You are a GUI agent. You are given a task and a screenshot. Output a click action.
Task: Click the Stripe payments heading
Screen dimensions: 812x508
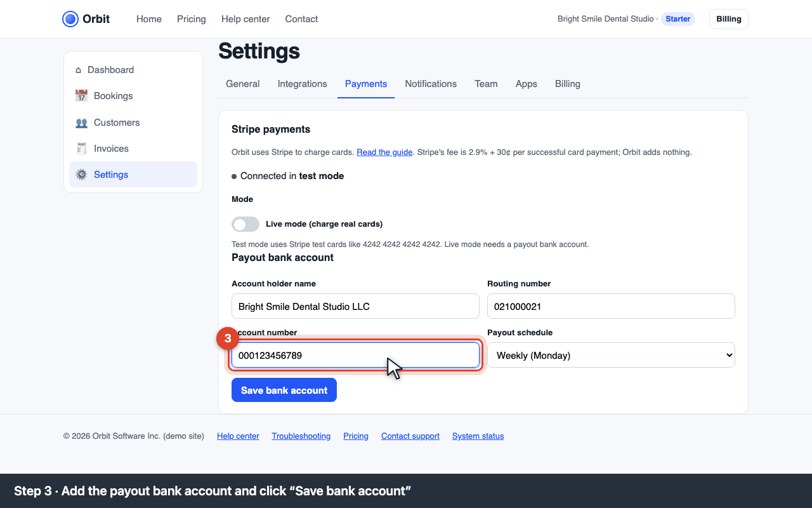point(271,129)
